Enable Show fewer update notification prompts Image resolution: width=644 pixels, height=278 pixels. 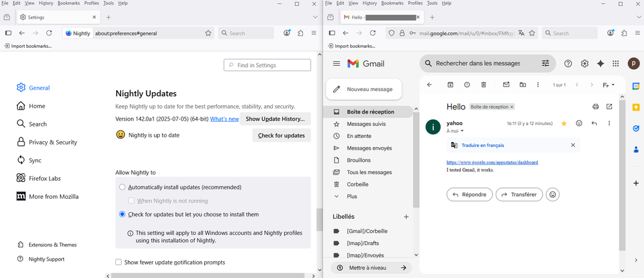(119, 263)
